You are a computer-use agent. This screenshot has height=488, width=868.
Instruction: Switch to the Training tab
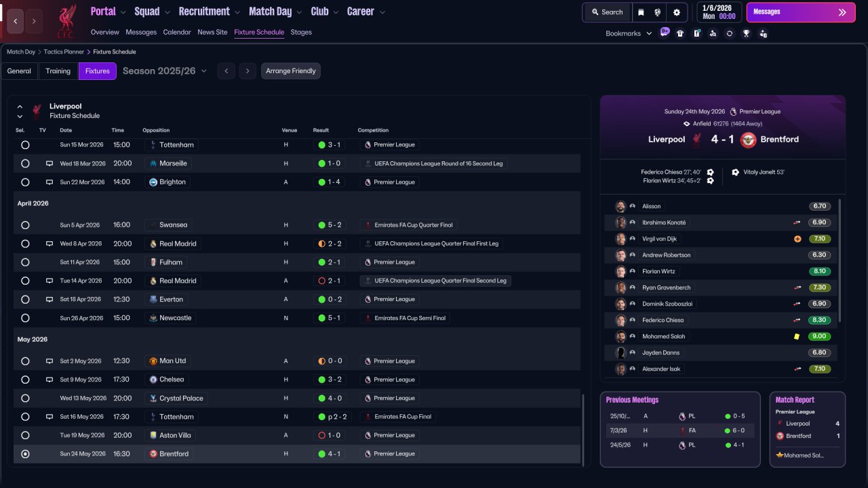pos(58,71)
